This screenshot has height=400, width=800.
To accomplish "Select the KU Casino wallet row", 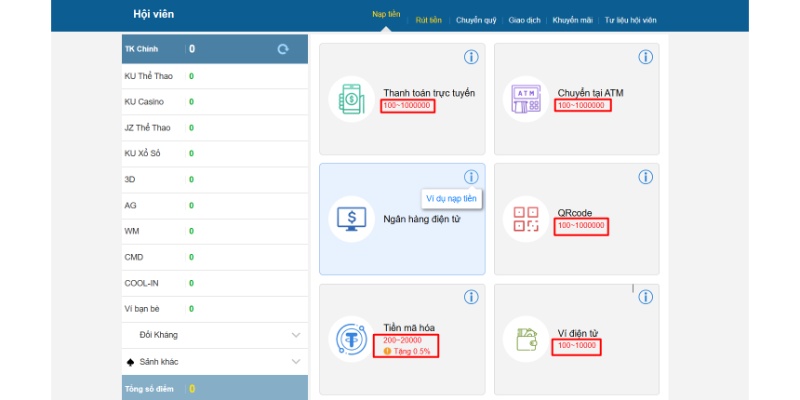I will (x=215, y=102).
